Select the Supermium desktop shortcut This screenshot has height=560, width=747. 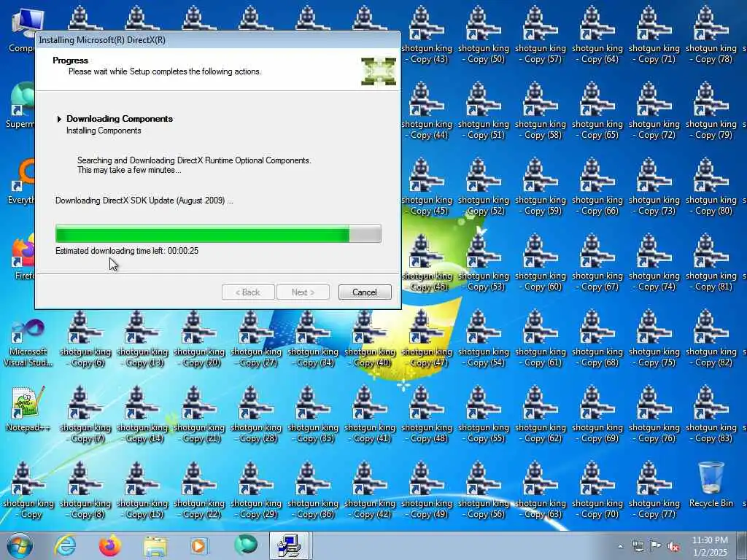click(21, 105)
